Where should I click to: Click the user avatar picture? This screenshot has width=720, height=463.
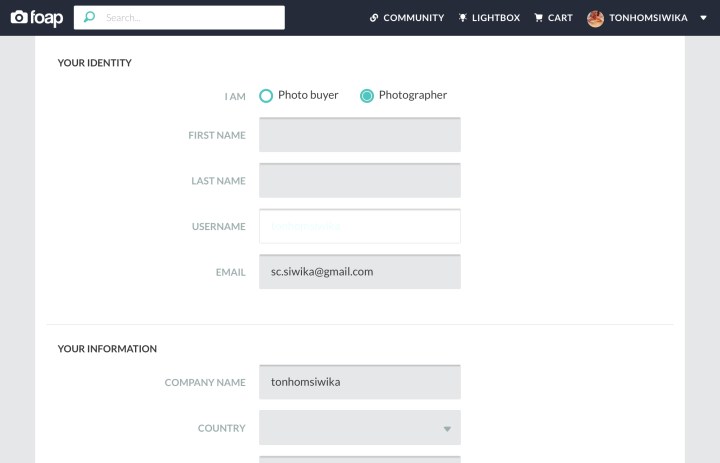tap(595, 18)
